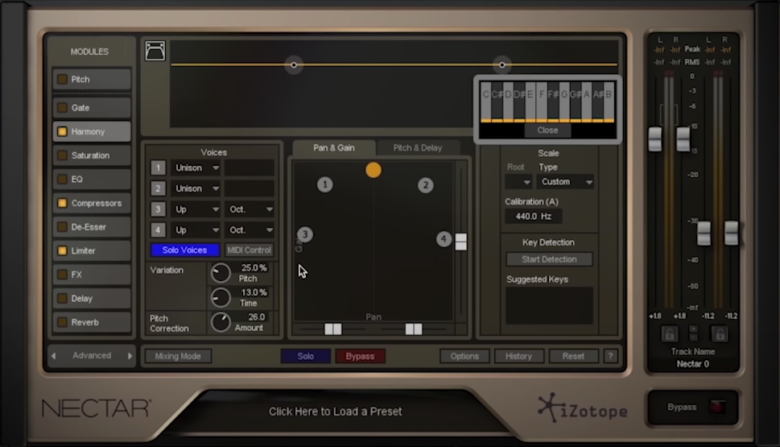This screenshot has height=447, width=780.
Task: Toggle voice 1 number button
Action: point(158,168)
